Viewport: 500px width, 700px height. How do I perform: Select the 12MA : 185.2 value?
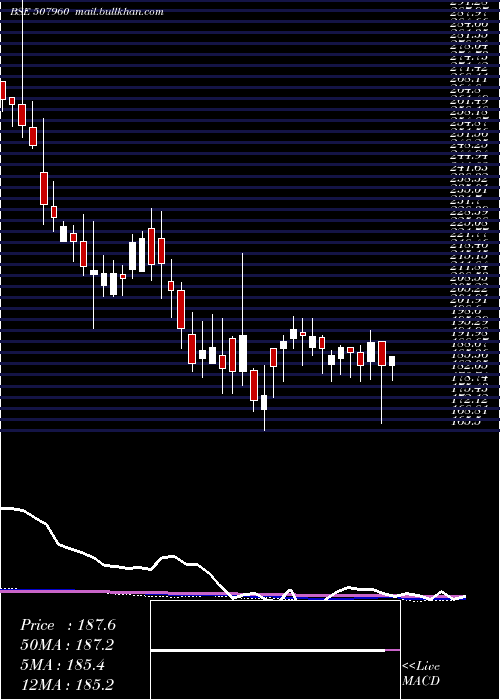click(x=67, y=685)
